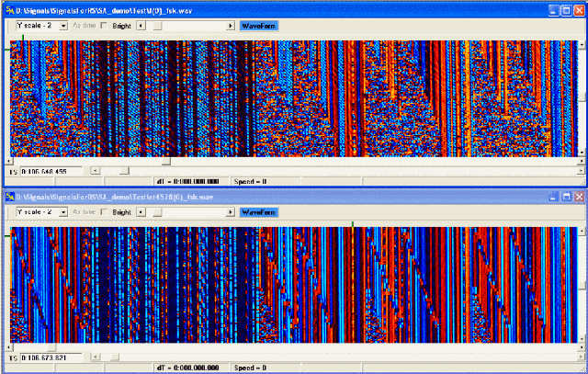
Task: Click brightness slider right arrow in 4578(0)_fsk.wav window
Action: tap(231, 211)
